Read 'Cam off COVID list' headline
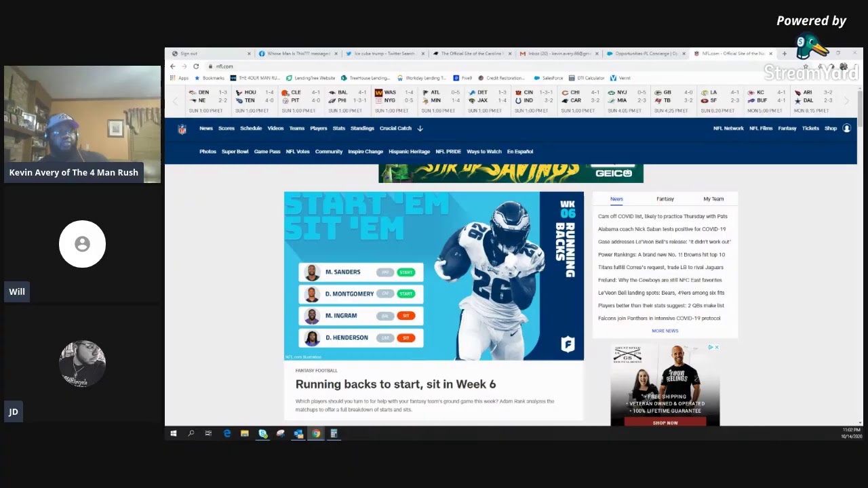868x488 pixels. [663, 216]
